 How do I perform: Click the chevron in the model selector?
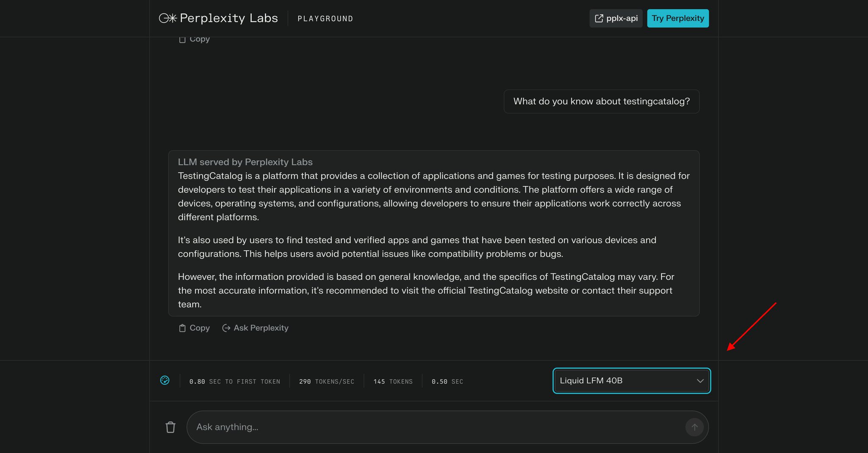[x=700, y=381]
